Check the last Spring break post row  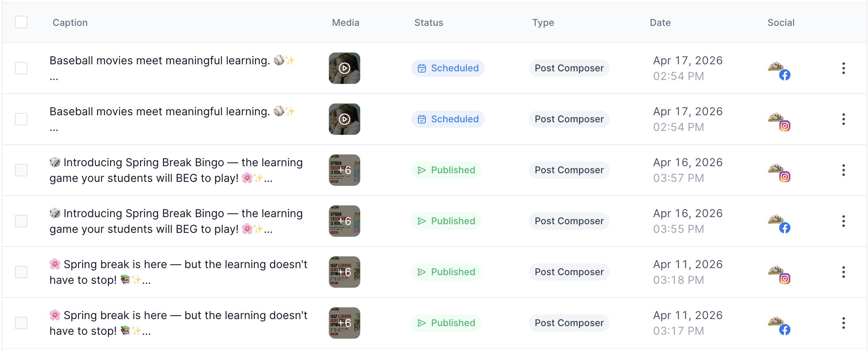21,323
